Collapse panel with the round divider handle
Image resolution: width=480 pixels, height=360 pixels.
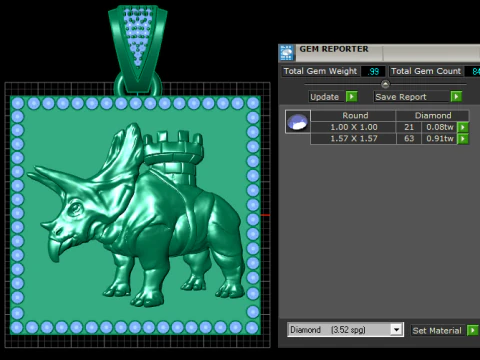(x=385, y=84)
